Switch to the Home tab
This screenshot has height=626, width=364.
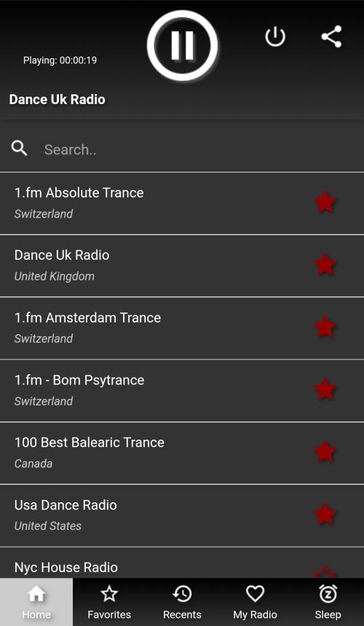(36, 602)
